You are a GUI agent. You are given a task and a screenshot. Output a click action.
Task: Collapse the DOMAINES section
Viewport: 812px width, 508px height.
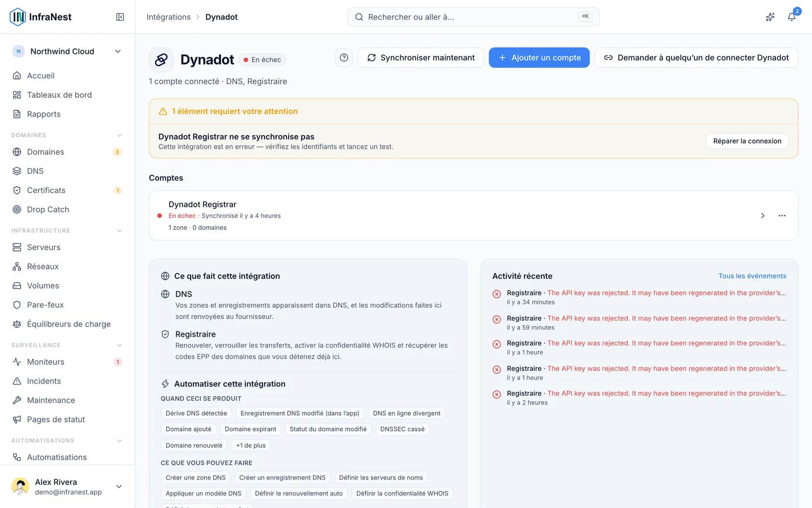tap(119, 135)
